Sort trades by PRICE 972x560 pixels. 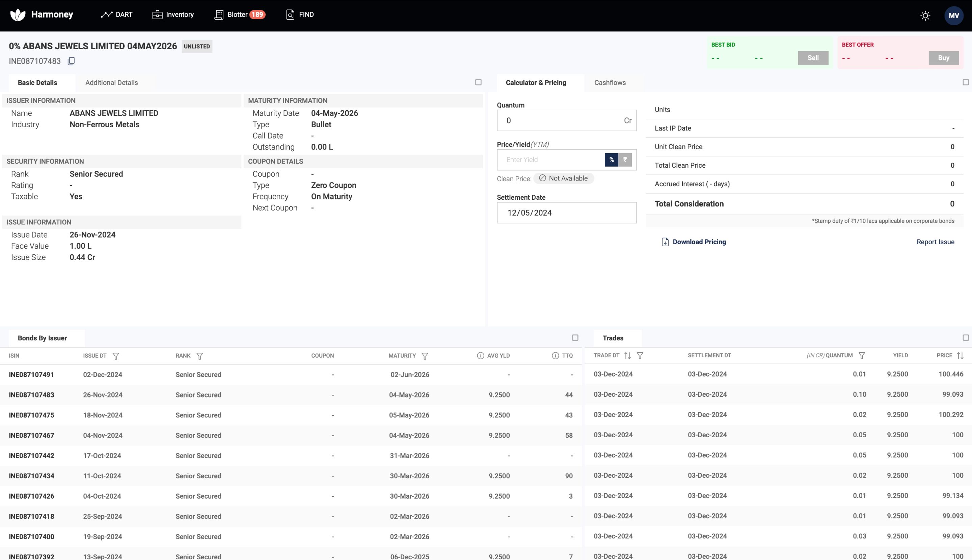[960, 356]
